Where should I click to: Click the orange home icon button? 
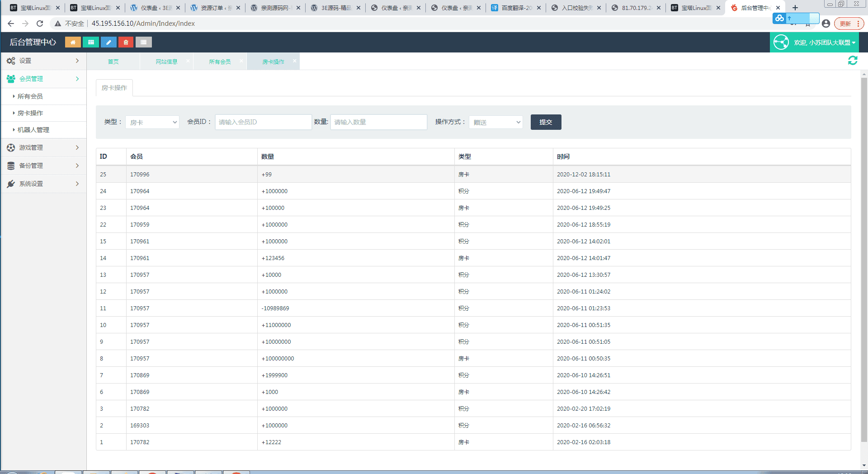click(x=73, y=42)
